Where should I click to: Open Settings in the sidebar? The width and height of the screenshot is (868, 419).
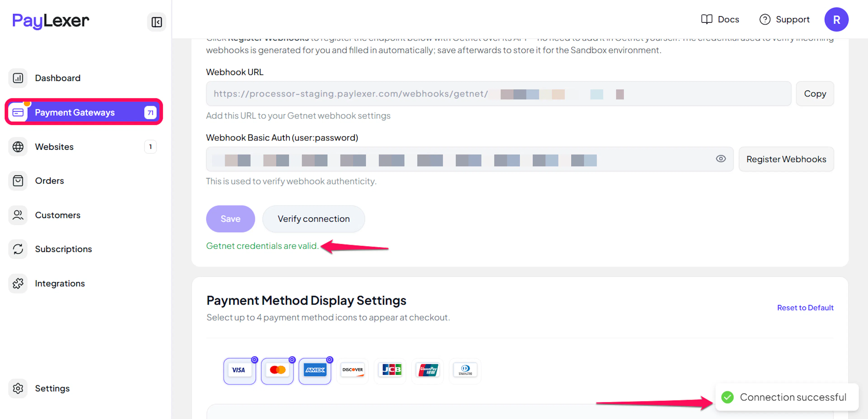click(x=52, y=388)
